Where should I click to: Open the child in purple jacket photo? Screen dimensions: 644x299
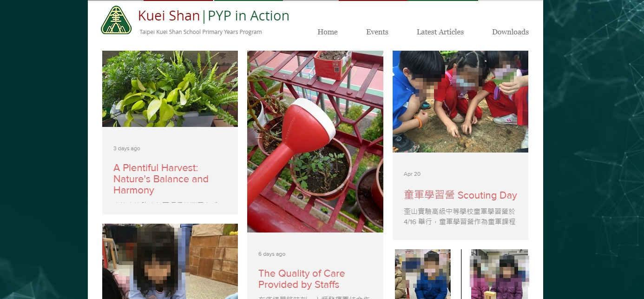click(499, 274)
